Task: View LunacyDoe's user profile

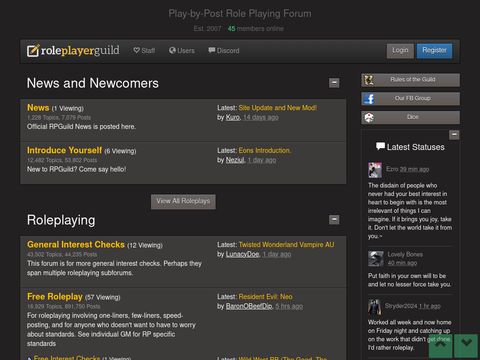Action: 242,254
